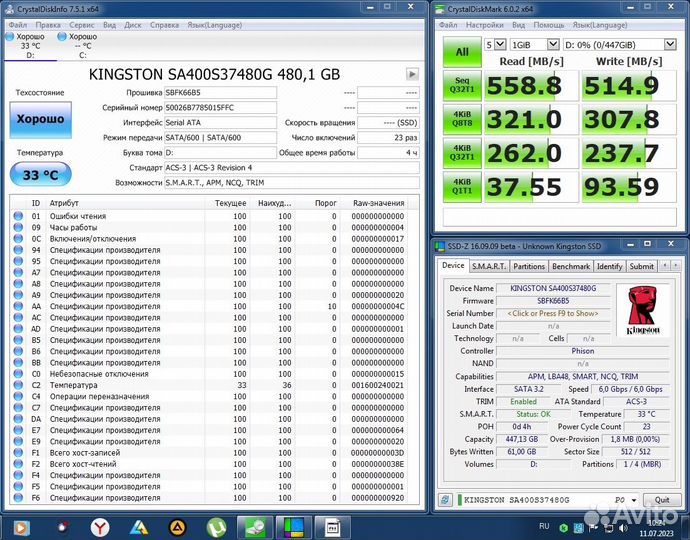
Task: Click the taskbar clock showing 11.07.2023
Action: pos(657,528)
